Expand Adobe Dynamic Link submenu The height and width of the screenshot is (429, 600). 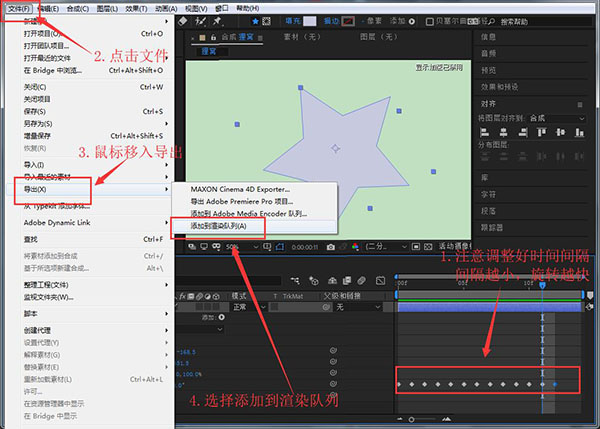coord(166,222)
